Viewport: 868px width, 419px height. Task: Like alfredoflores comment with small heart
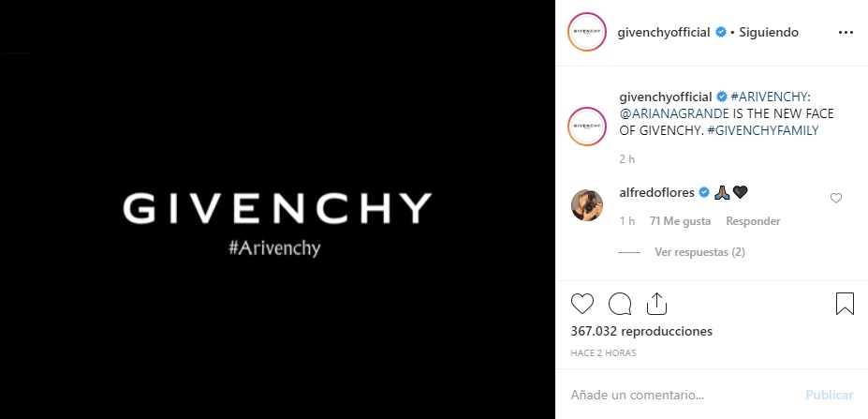point(836,198)
